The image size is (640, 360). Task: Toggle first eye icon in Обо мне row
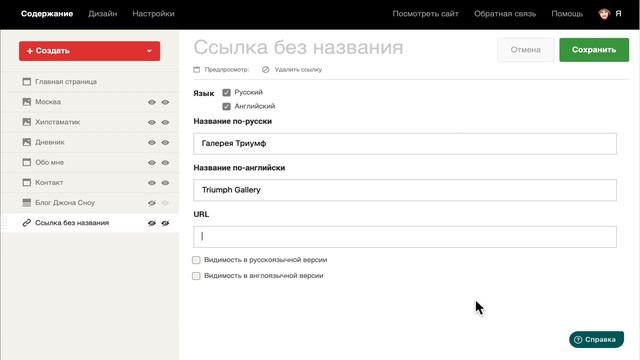click(x=152, y=162)
